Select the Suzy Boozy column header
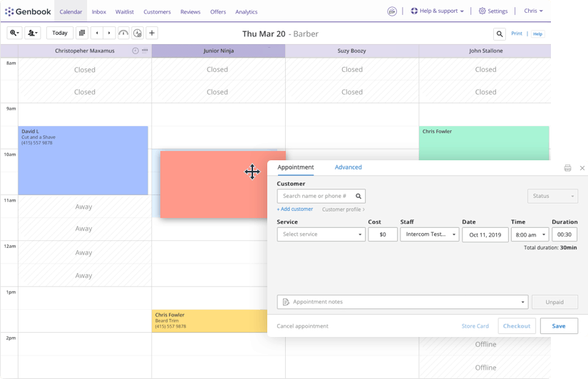The height and width of the screenshot is (379, 588). point(352,51)
